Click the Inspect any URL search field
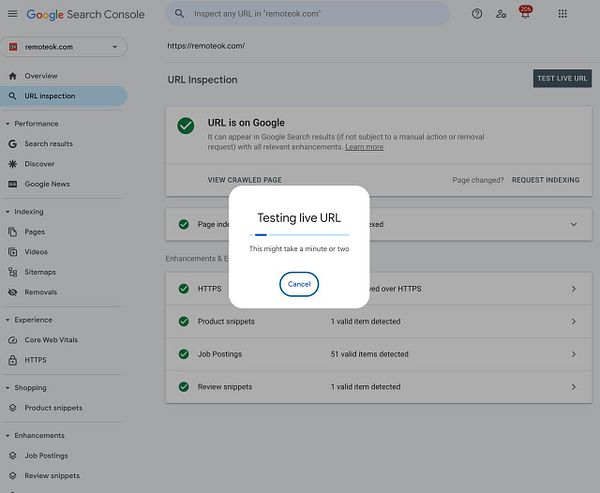This screenshot has width=600, height=493. (x=307, y=14)
